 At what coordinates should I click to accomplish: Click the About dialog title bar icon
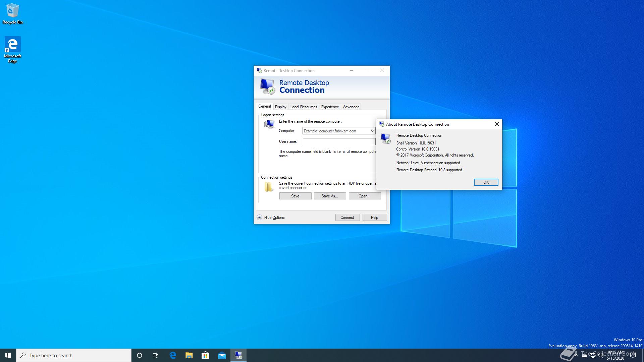382,124
